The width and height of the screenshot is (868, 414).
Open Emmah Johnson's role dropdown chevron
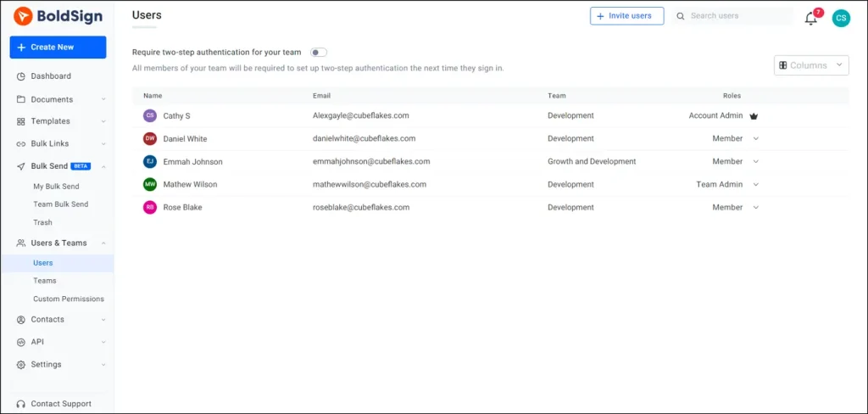pos(755,162)
